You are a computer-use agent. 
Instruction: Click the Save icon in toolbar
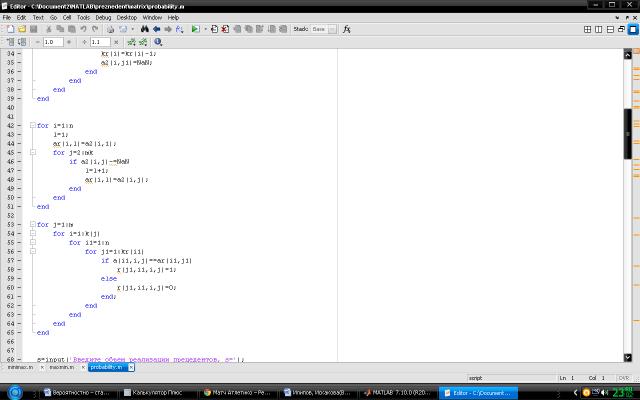(x=33, y=30)
